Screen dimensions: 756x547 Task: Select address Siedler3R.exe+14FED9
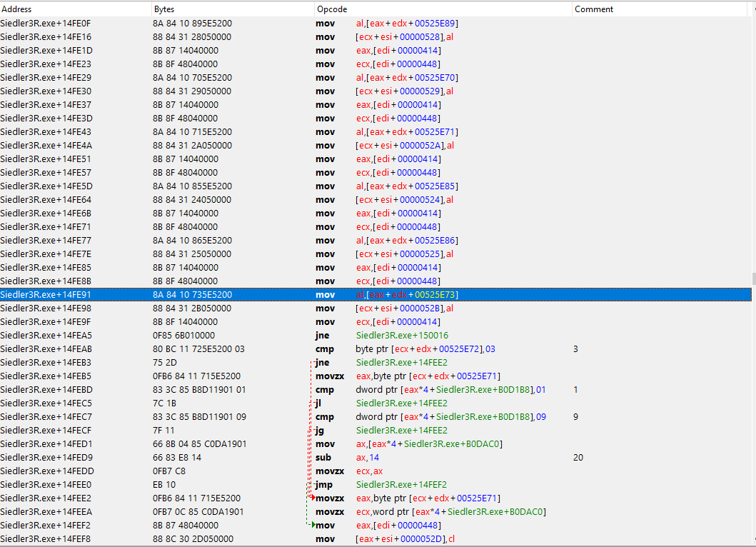click(x=47, y=457)
